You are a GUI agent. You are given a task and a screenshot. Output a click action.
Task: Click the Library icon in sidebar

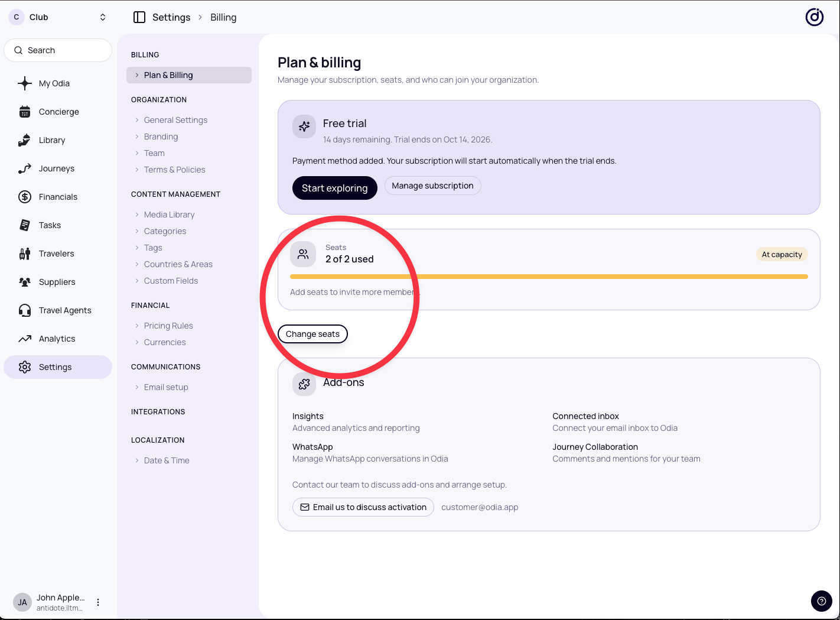25,140
